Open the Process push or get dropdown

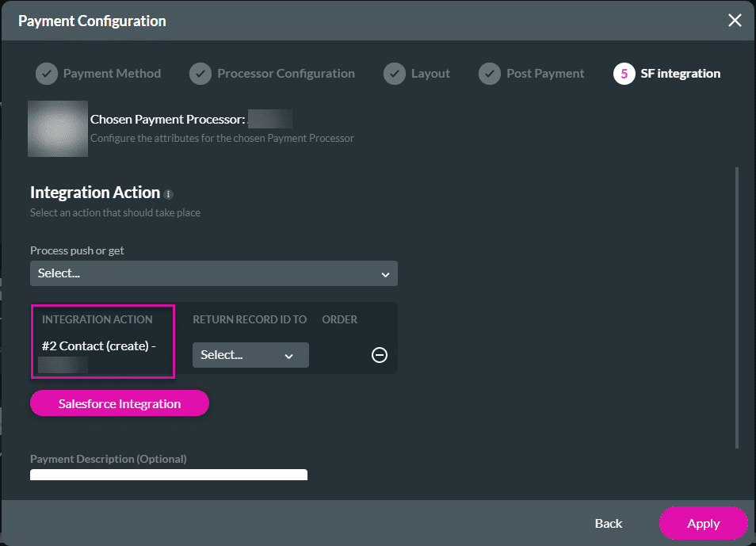[x=214, y=273]
